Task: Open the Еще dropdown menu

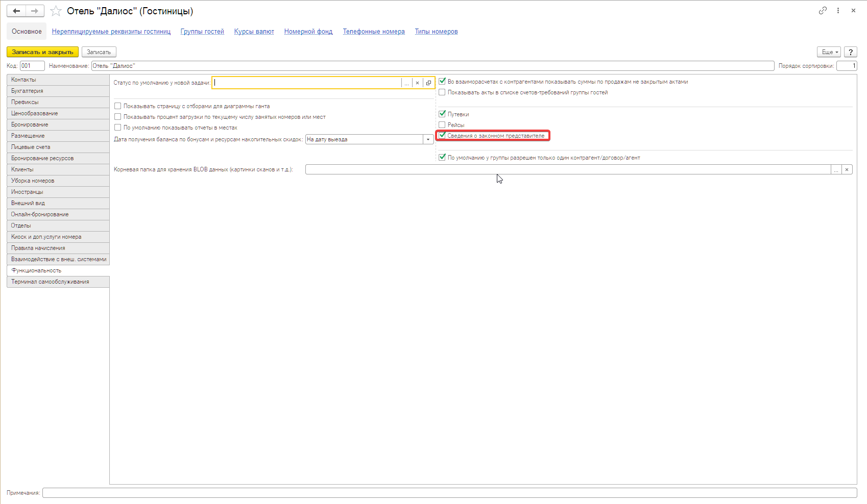Action: coord(829,52)
